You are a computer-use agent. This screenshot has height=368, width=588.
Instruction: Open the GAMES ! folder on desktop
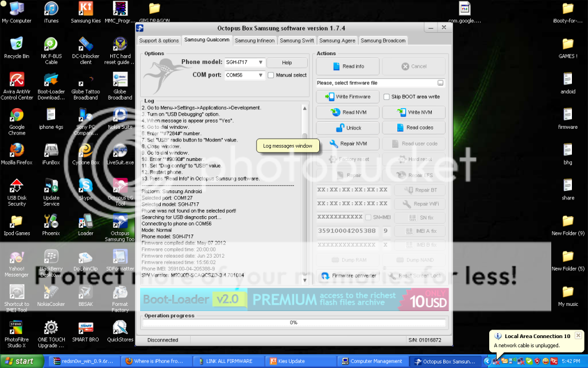click(568, 48)
